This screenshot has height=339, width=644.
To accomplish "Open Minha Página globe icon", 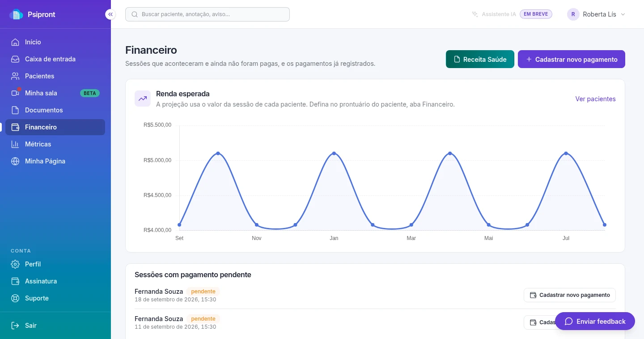I will (x=15, y=161).
